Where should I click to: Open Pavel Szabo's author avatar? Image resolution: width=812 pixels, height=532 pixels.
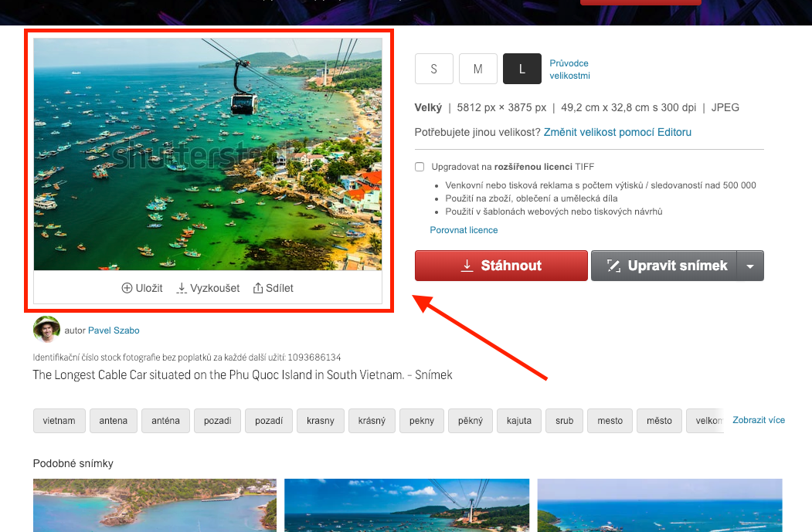tap(46, 329)
